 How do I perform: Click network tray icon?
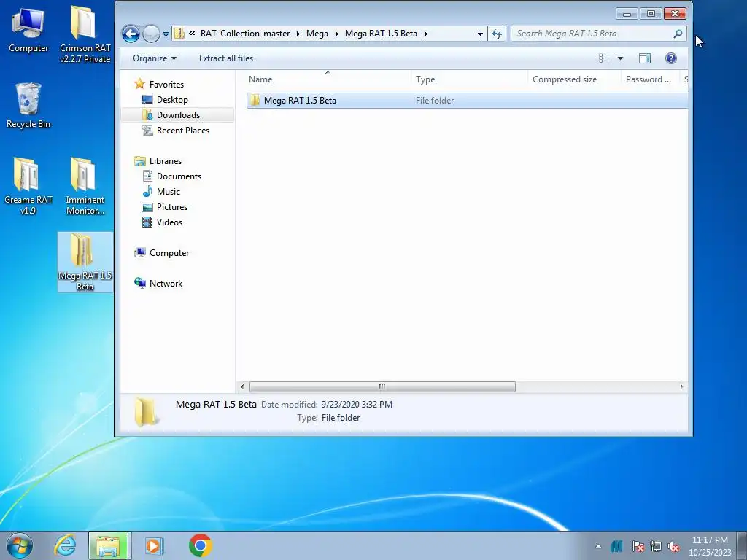(656, 546)
